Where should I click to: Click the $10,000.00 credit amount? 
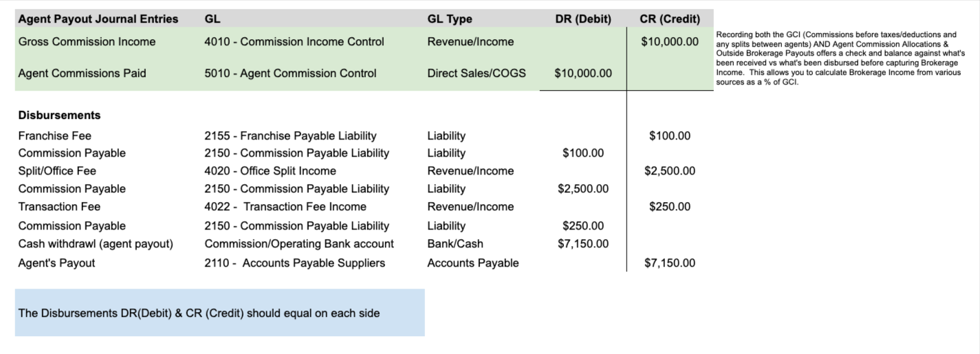click(670, 42)
